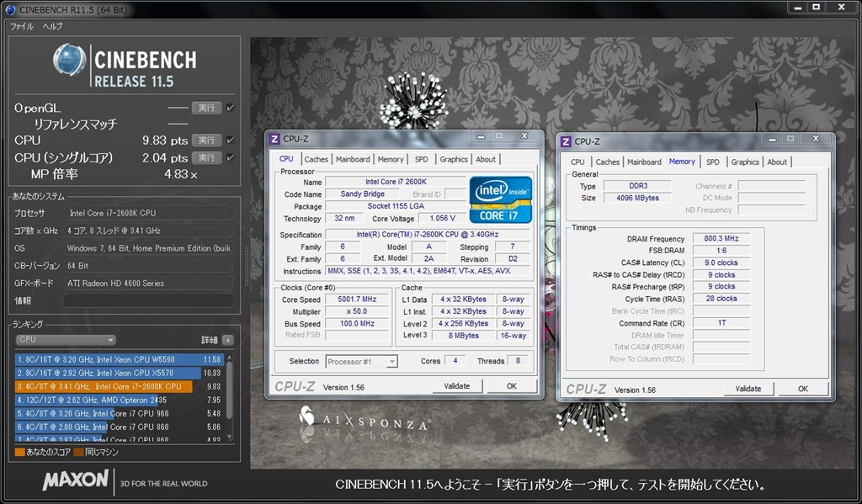Click the Cinebench logo sphere icon

click(69, 60)
